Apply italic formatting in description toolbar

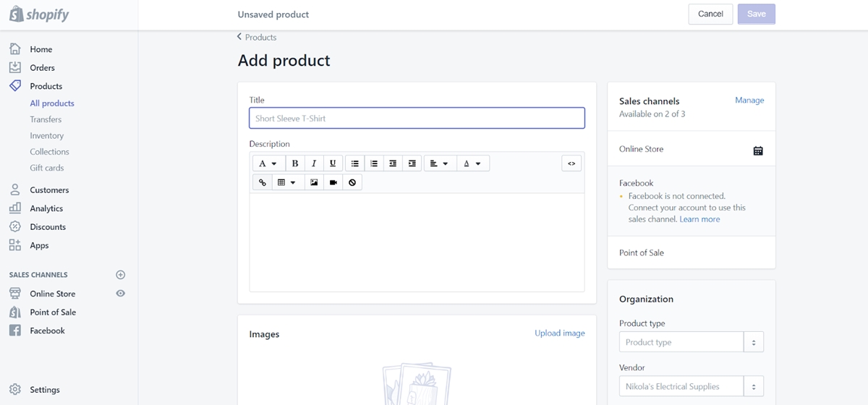[314, 163]
